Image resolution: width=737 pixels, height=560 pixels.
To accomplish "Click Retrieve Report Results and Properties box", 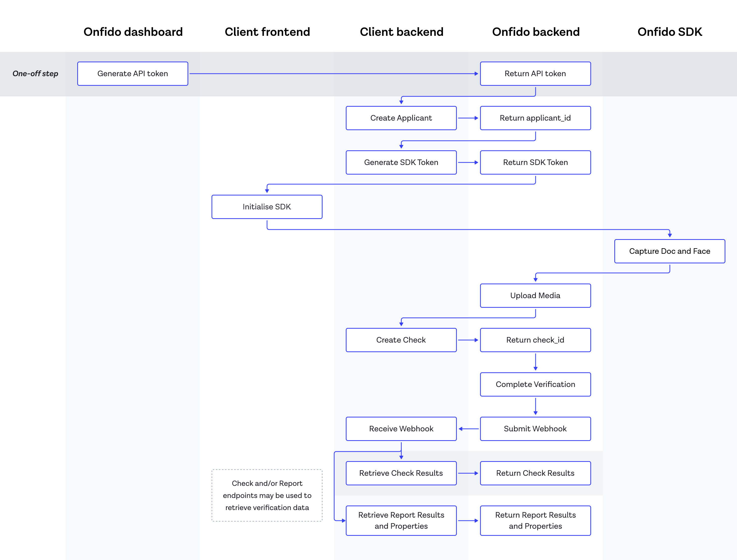I will tap(401, 520).
